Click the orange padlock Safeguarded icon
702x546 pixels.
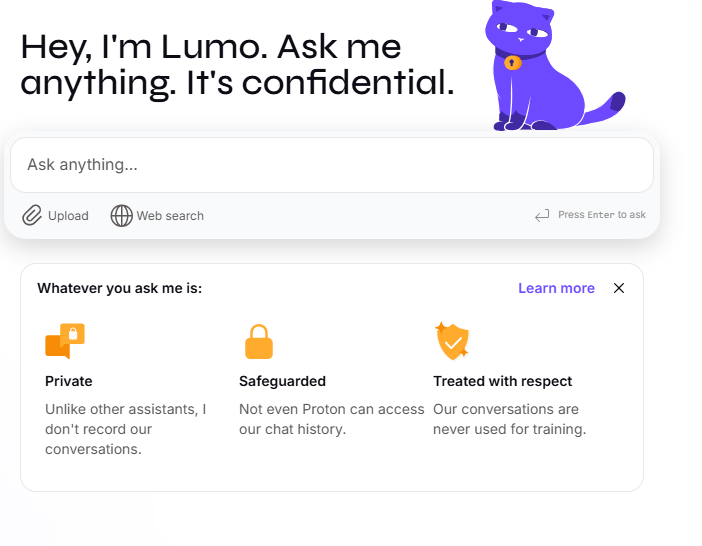coord(259,342)
